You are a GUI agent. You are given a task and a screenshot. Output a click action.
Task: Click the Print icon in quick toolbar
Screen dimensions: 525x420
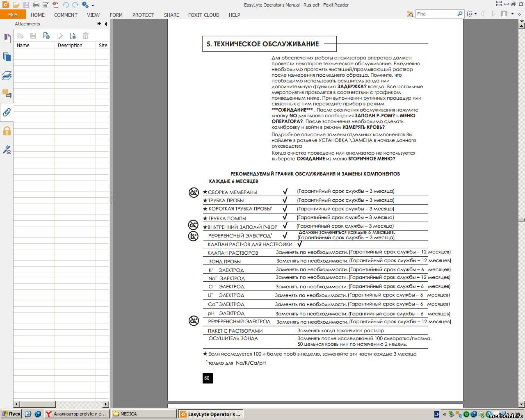click(x=36, y=5)
